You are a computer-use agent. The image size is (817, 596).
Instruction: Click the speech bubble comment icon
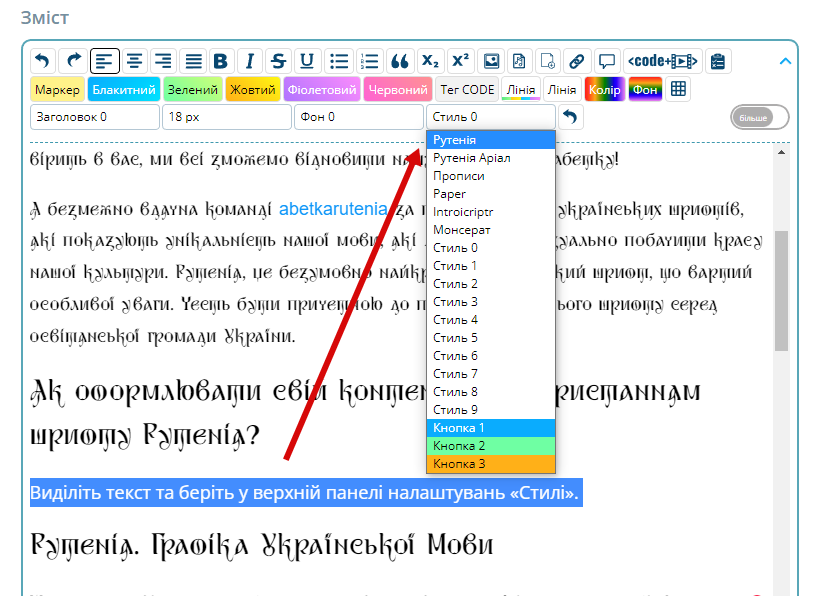point(606,61)
